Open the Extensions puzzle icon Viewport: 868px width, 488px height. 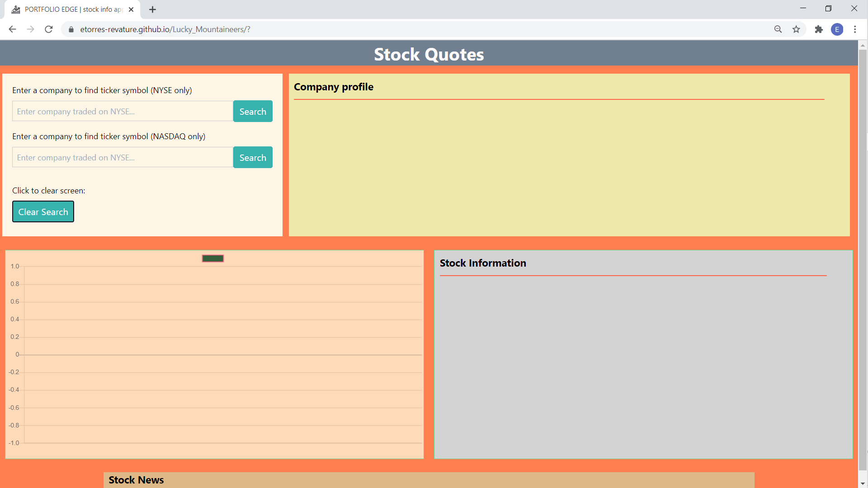click(819, 29)
